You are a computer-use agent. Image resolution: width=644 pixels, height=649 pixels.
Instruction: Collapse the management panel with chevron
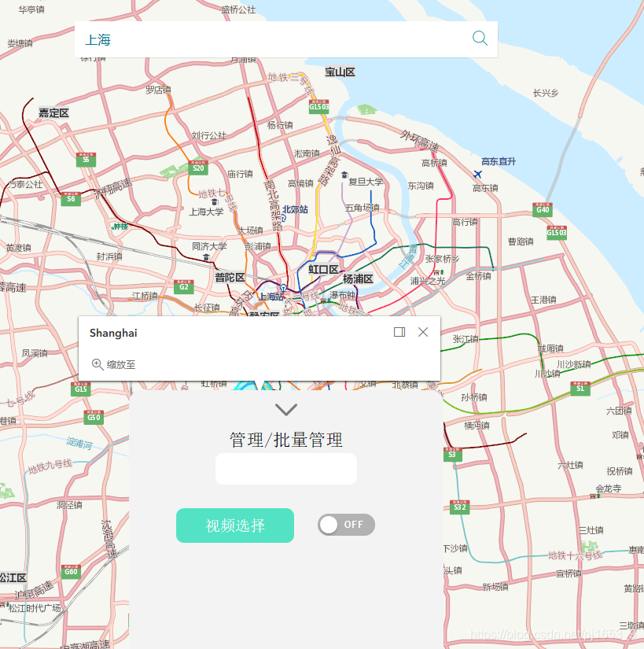point(286,409)
